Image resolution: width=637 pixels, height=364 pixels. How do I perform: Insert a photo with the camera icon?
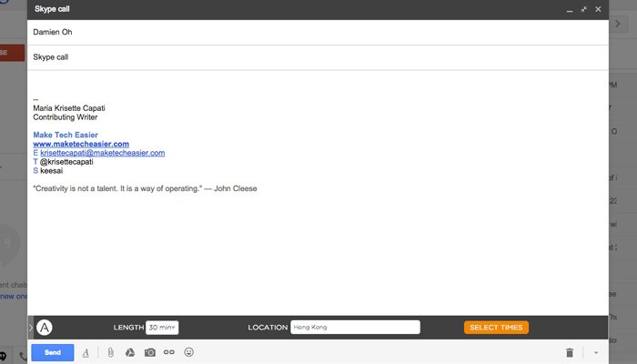click(150, 352)
